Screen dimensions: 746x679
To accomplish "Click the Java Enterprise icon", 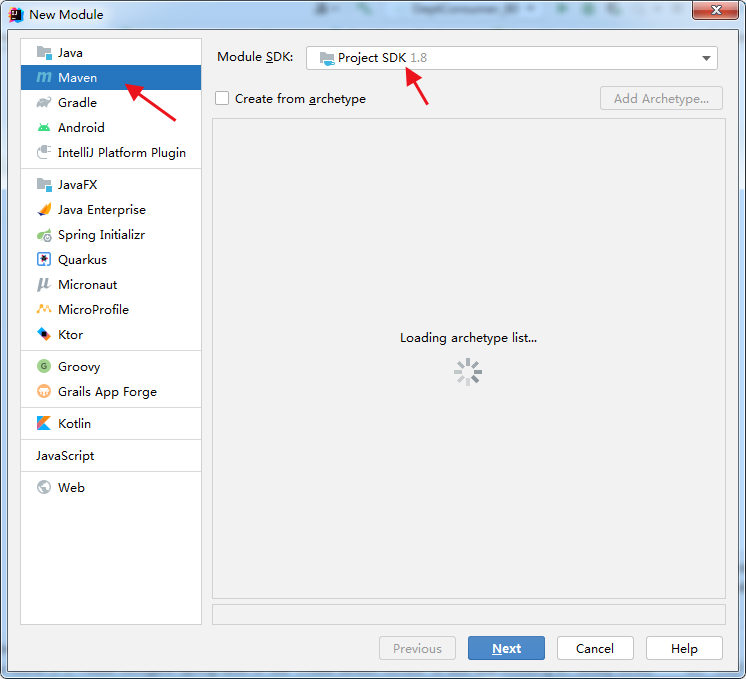I will pyautogui.click(x=44, y=209).
